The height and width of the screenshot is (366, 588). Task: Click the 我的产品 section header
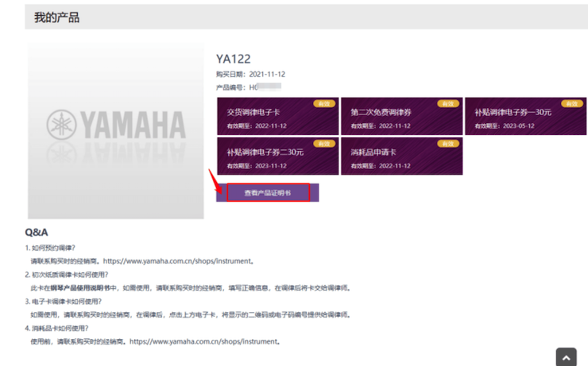(56, 17)
